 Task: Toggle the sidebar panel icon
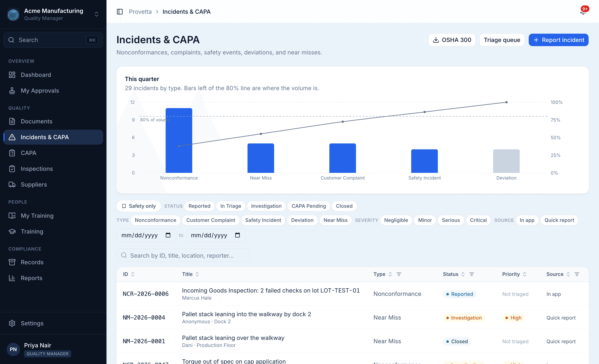[x=120, y=12]
